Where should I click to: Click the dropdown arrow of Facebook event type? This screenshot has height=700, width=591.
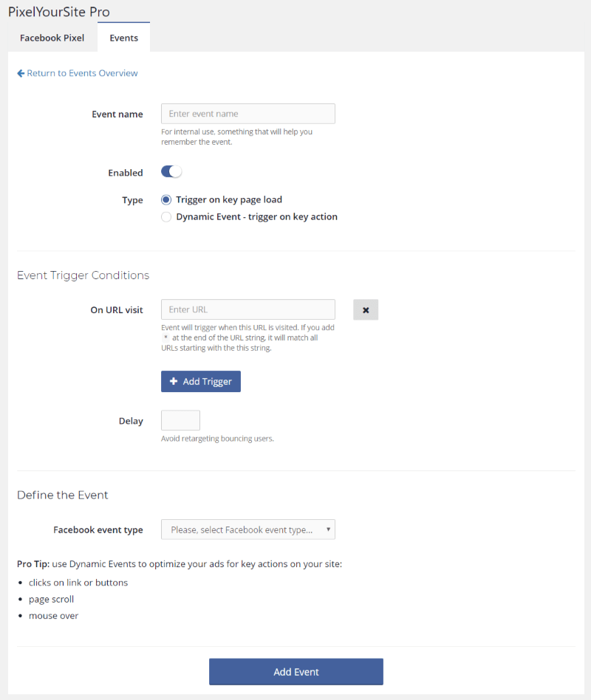[x=328, y=529]
